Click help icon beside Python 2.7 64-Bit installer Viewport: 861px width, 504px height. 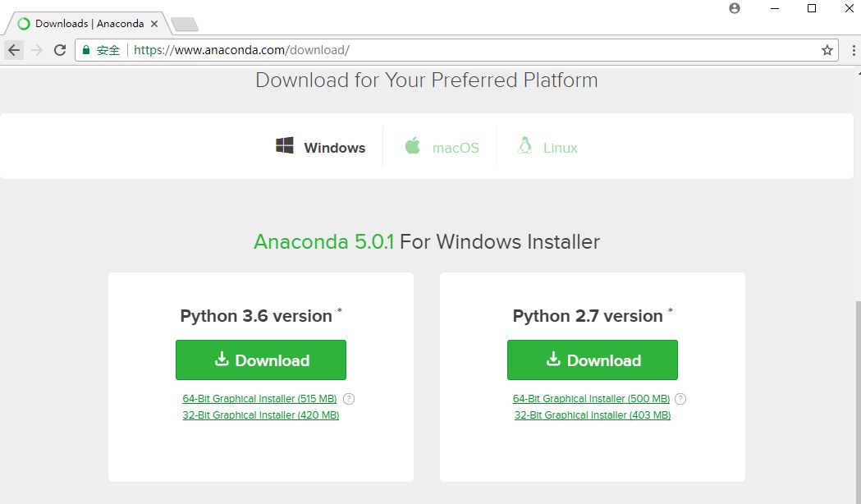[x=680, y=399]
